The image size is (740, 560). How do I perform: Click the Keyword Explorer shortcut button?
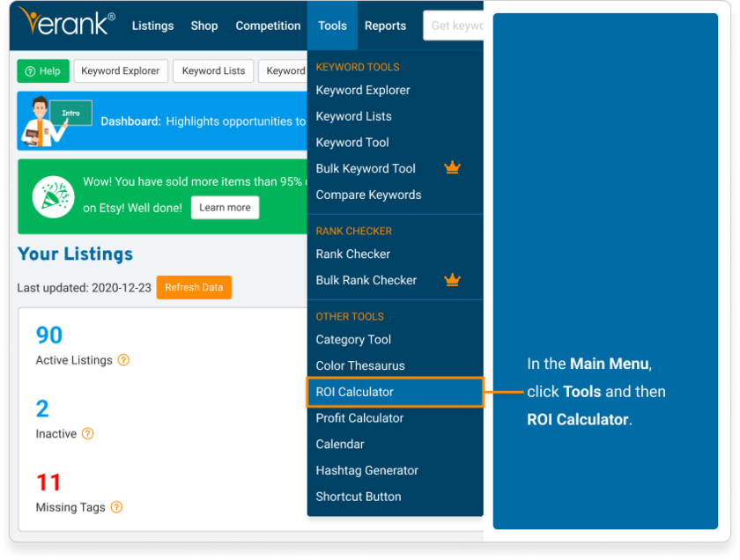pyautogui.click(x=121, y=70)
